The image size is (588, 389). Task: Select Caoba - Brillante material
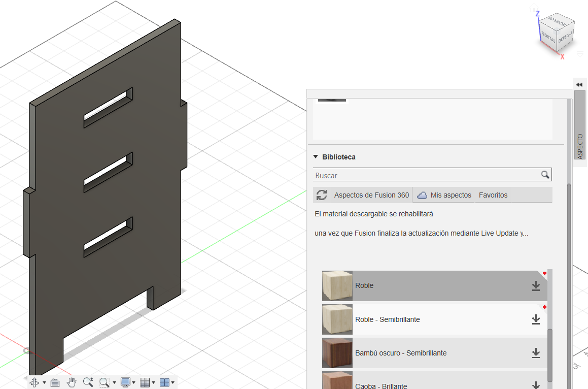pos(435,380)
